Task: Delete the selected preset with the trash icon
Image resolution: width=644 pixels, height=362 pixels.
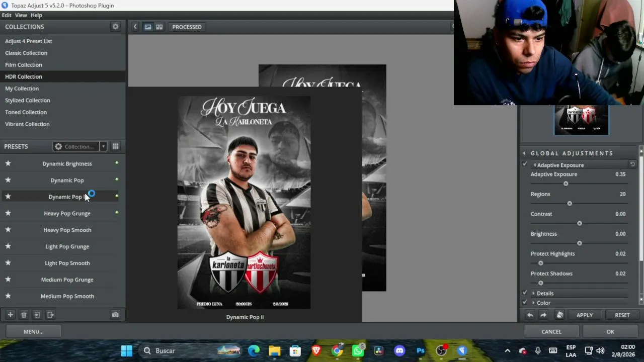Action: pyautogui.click(x=24, y=315)
